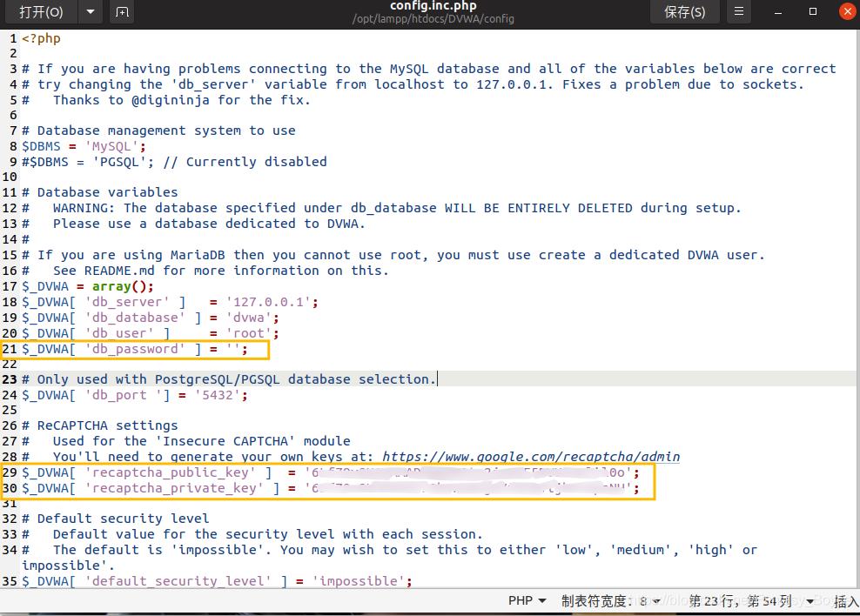Click the 'root' db_user value
The height and width of the screenshot is (616, 860).
[x=249, y=333]
